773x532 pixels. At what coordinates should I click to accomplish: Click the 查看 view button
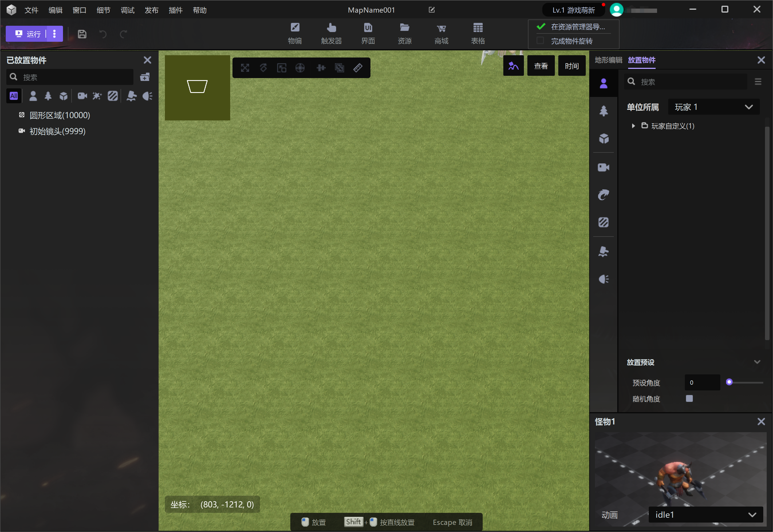pyautogui.click(x=541, y=66)
